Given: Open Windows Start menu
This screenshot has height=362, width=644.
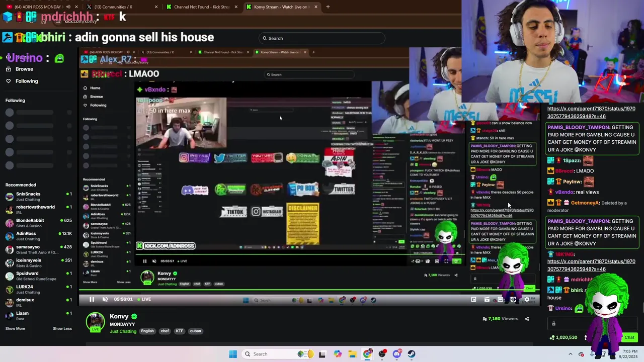Looking at the screenshot, I should (x=232, y=354).
